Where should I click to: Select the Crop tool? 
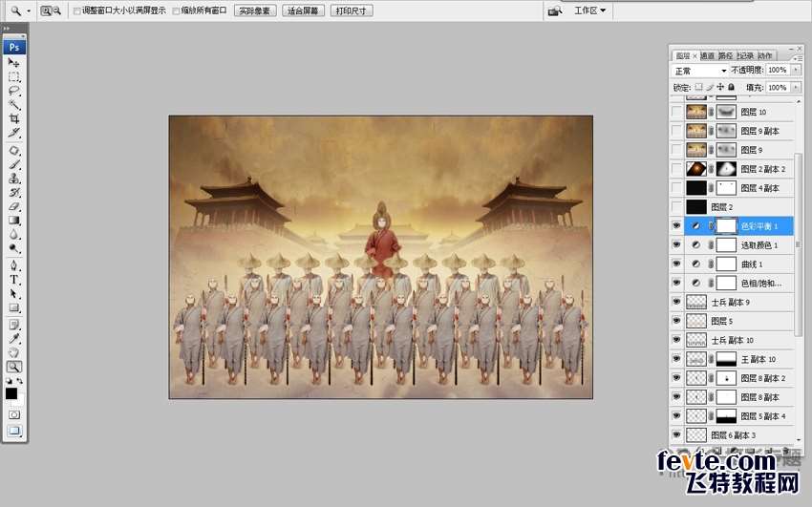coord(14,118)
